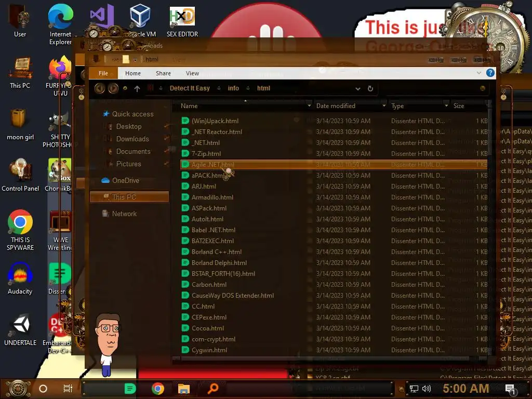Screen dimensions: 532x399
Task: Select the Armadillo.html file
Action: click(x=334, y=197)
